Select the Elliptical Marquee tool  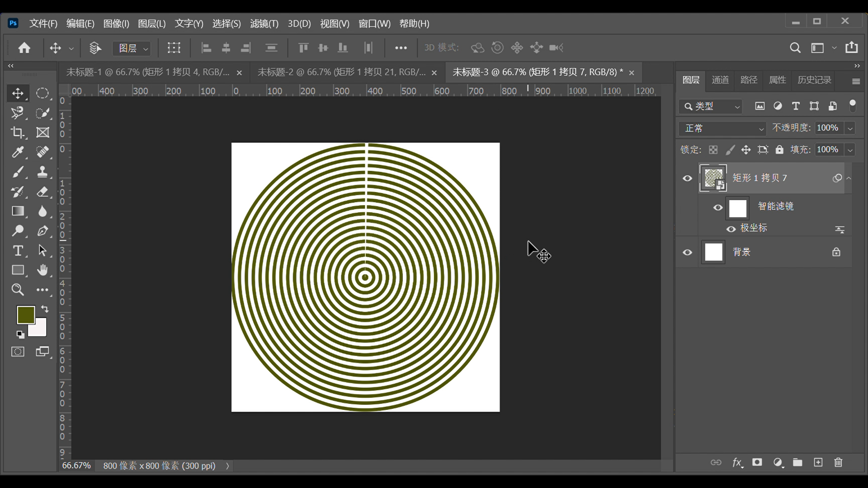tap(42, 93)
